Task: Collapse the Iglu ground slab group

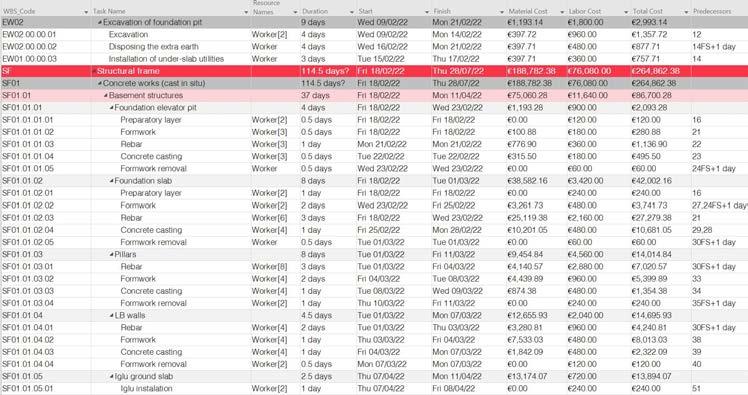Action: [x=112, y=377]
